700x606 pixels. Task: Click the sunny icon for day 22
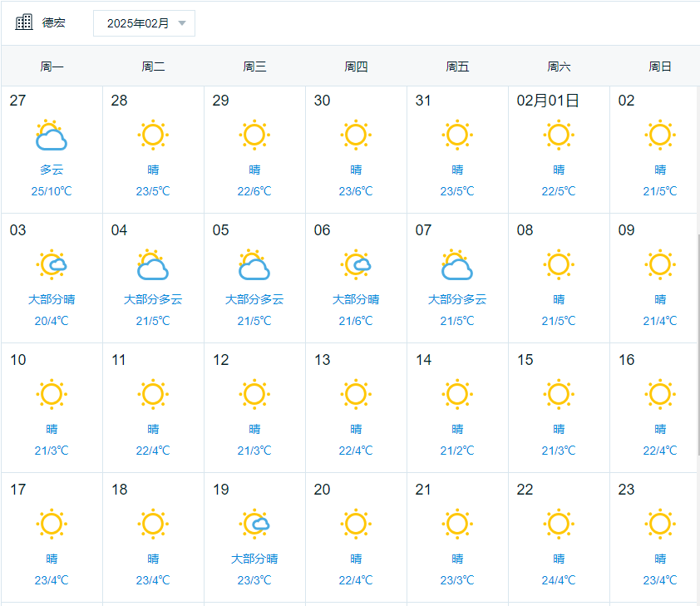click(559, 524)
